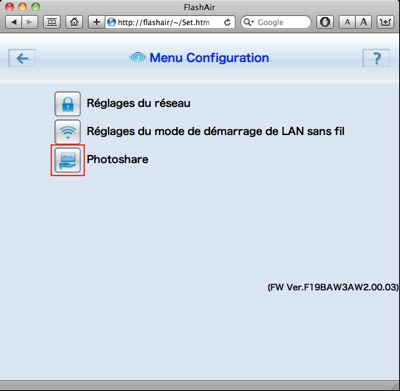400x391 pixels.
Task: Increase text size with large A button
Action: tap(363, 22)
